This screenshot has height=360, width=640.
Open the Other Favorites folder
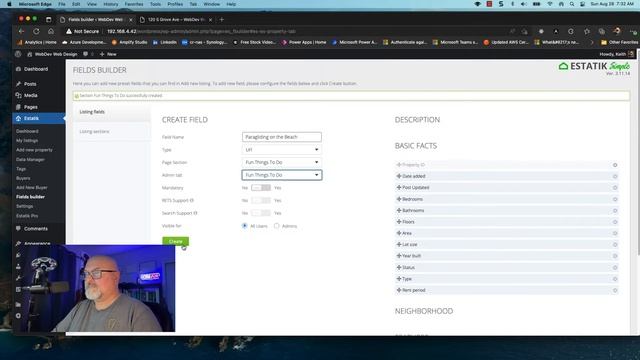click(619, 42)
